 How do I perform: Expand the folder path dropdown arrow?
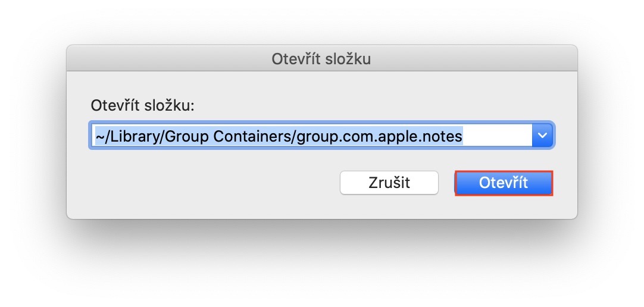click(542, 136)
